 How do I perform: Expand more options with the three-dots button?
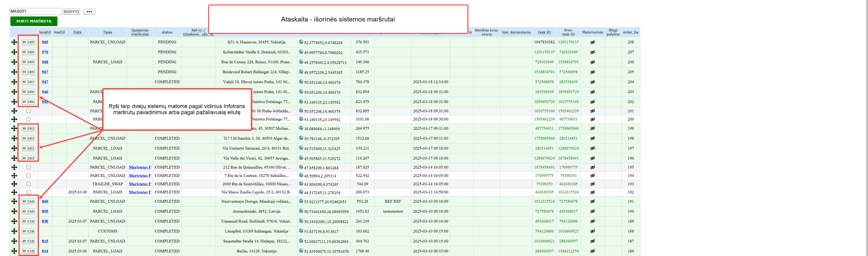(89, 12)
